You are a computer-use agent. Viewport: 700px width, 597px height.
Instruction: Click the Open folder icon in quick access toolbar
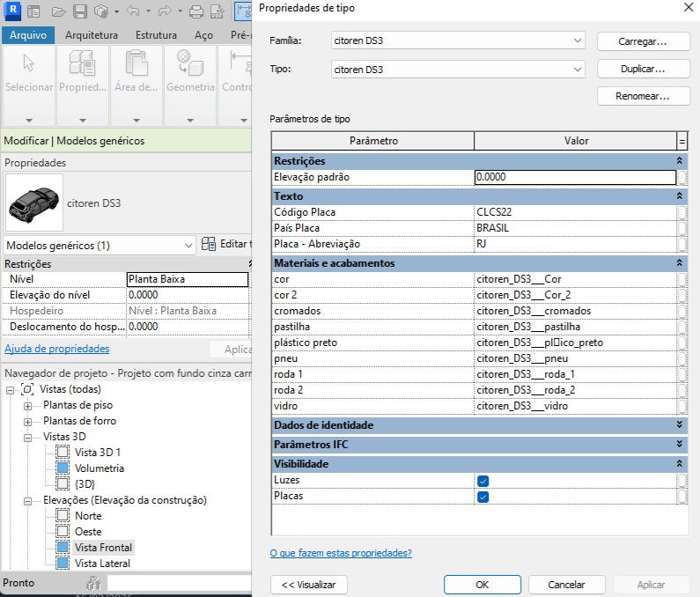click(x=58, y=11)
